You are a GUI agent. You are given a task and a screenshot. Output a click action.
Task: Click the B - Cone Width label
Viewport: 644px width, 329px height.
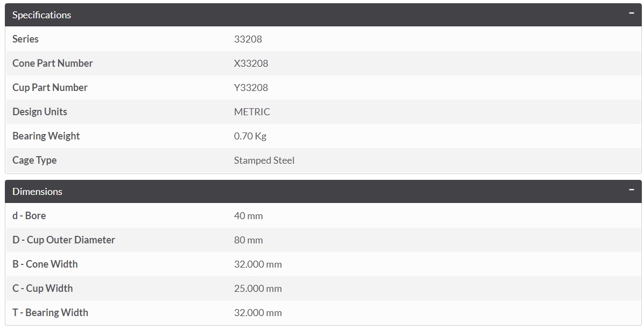[x=45, y=264]
